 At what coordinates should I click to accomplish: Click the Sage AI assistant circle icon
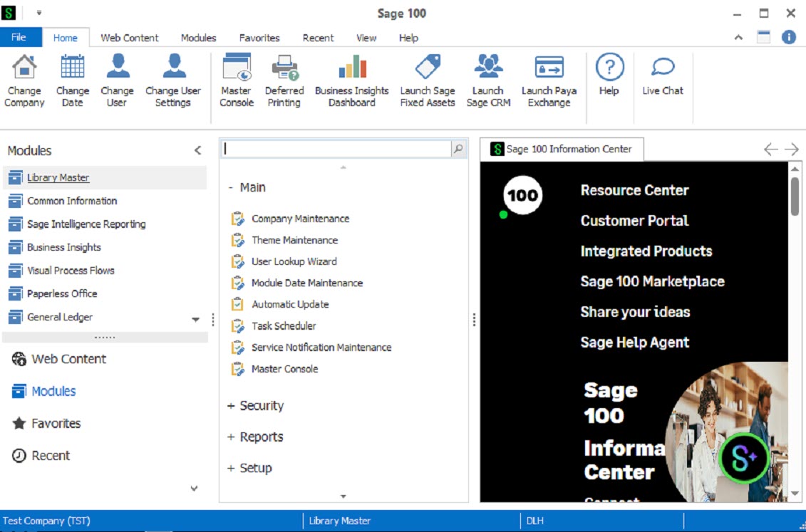(x=744, y=457)
